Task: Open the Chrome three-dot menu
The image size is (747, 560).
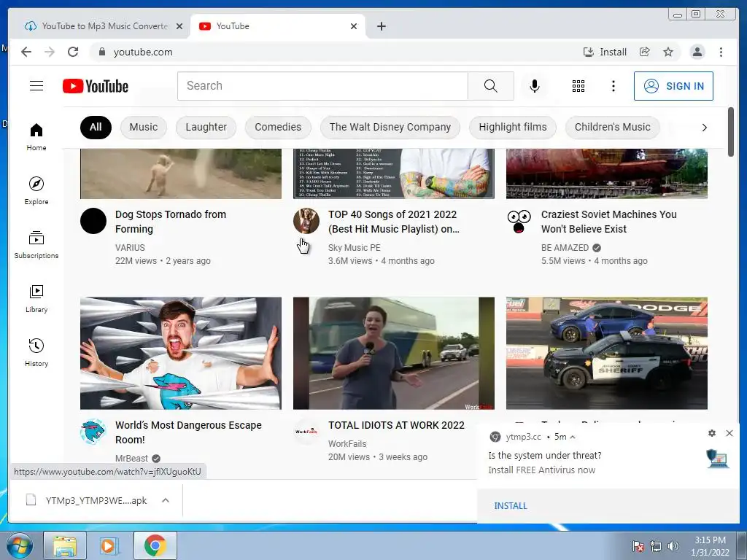Action: pos(721,52)
